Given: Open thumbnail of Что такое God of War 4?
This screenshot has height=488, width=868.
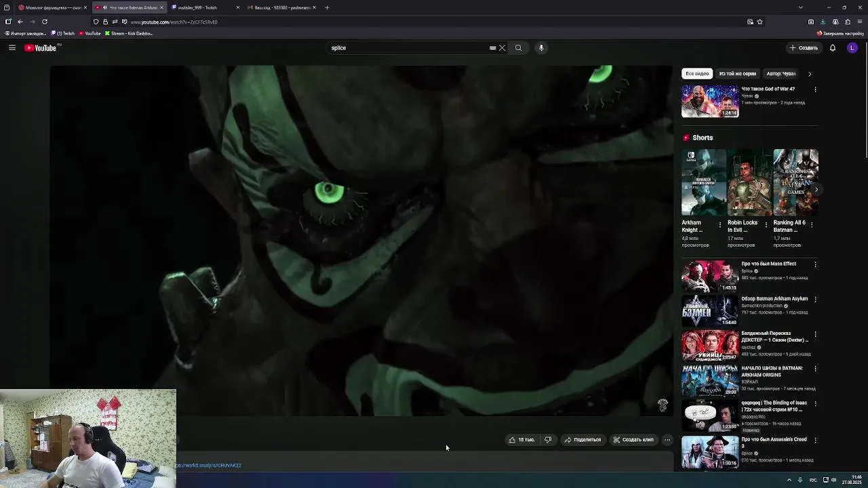Looking at the screenshot, I should pyautogui.click(x=710, y=102).
